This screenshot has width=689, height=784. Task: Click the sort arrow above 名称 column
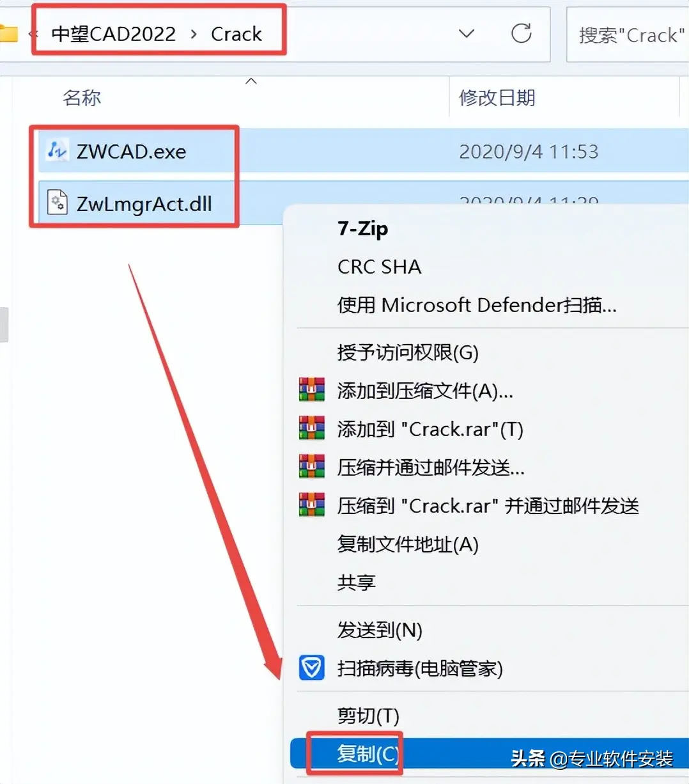tap(251, 81)
